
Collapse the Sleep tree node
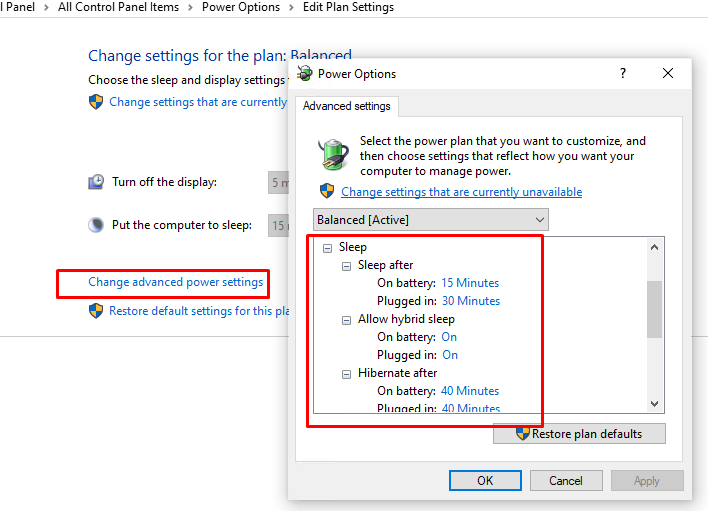pos(327,248)
